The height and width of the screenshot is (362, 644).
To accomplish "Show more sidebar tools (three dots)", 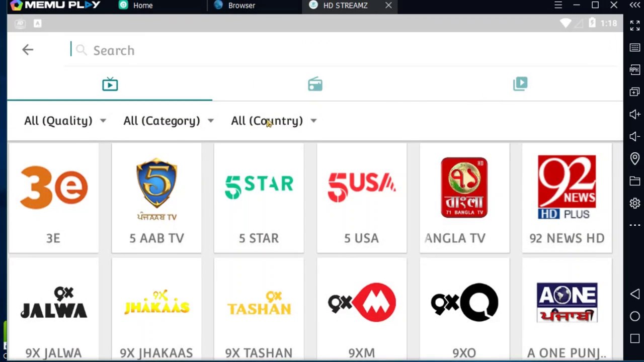I will point(635,225).
